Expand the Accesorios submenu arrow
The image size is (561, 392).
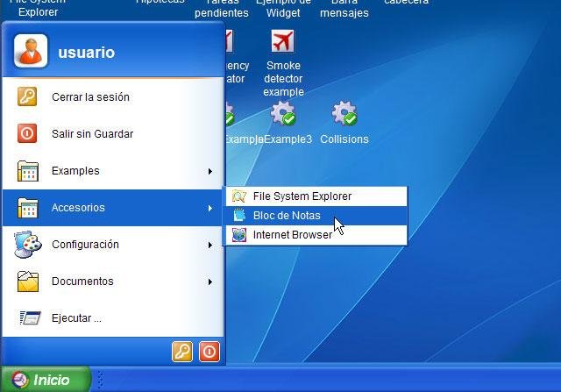[210, 209]
